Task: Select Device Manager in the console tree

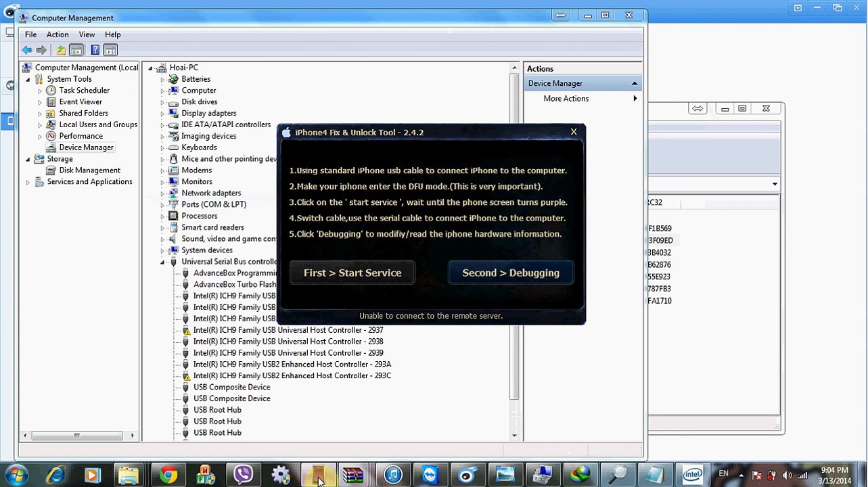Action: pyautogui.click(x=86, y=147)
